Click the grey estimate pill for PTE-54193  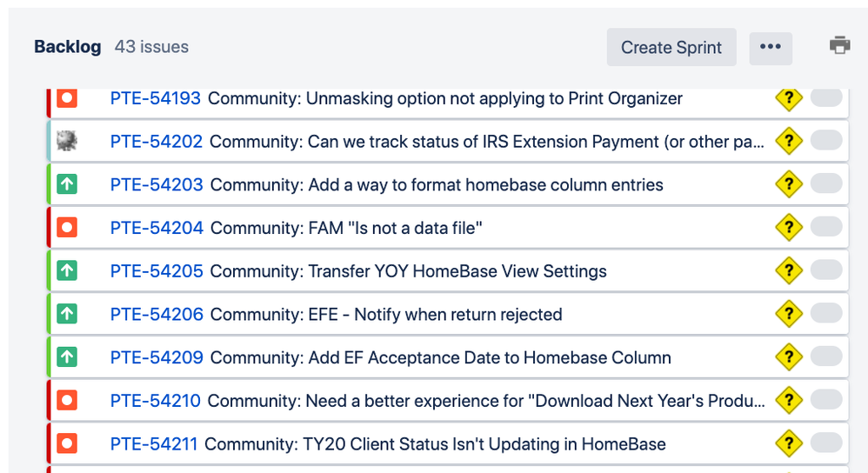[826, 97]
